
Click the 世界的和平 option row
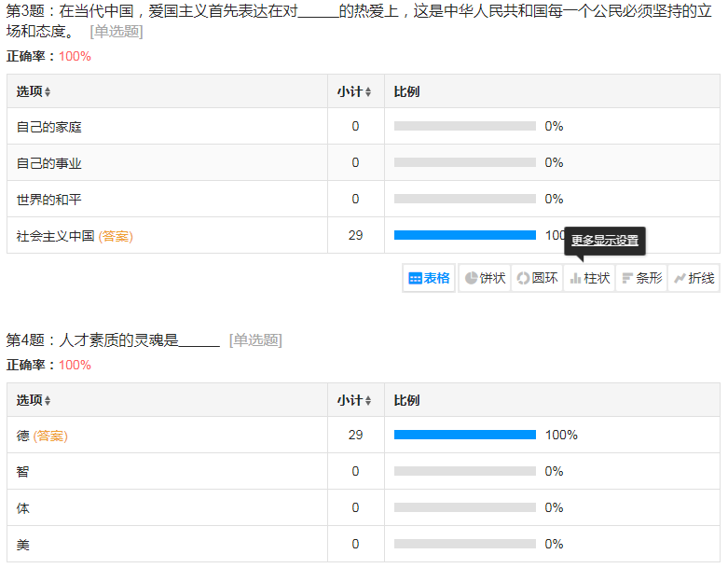[x=49, y=200]
